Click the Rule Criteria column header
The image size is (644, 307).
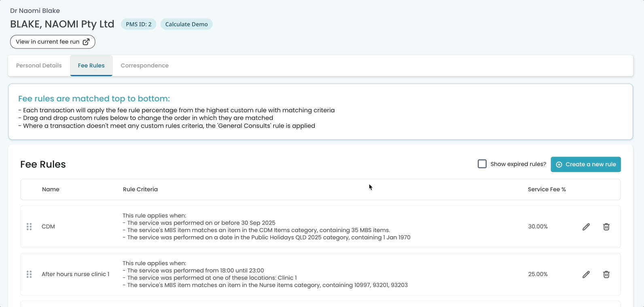point(140,189)
